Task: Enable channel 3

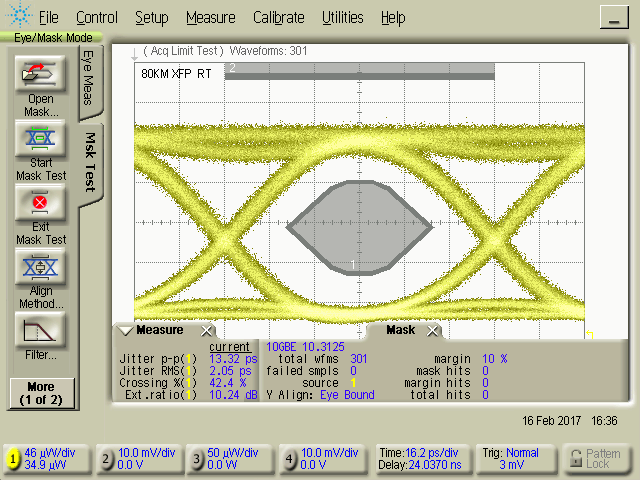Action: [198, 459]
